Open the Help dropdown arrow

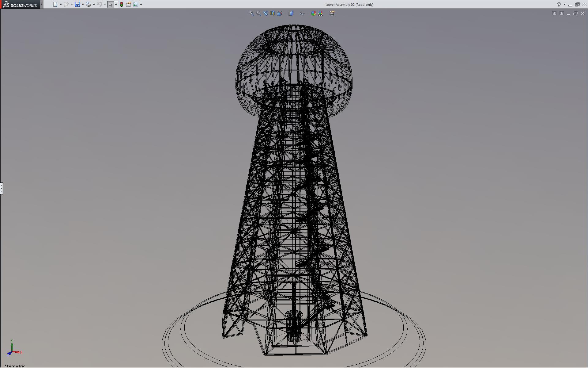coord(564,5)
